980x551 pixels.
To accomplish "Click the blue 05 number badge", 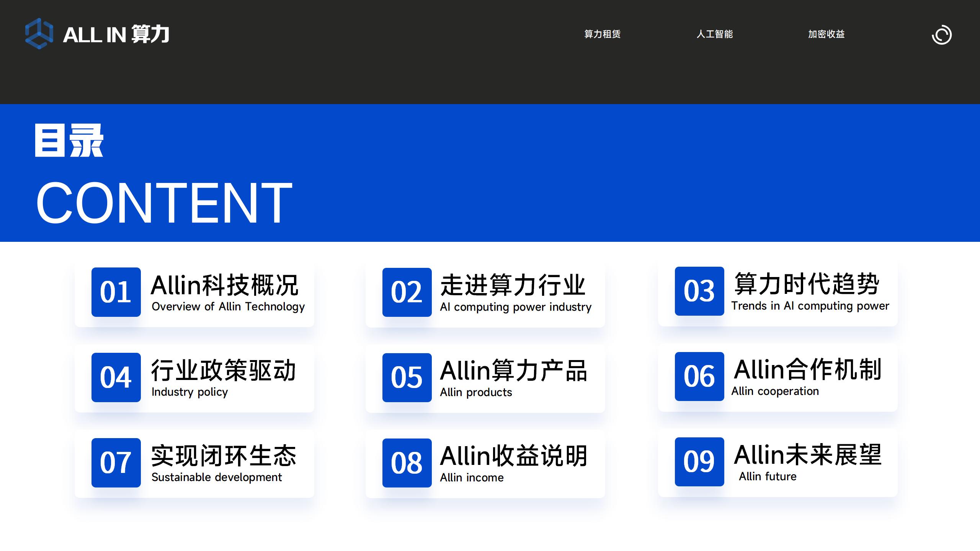I will point(407,377).
